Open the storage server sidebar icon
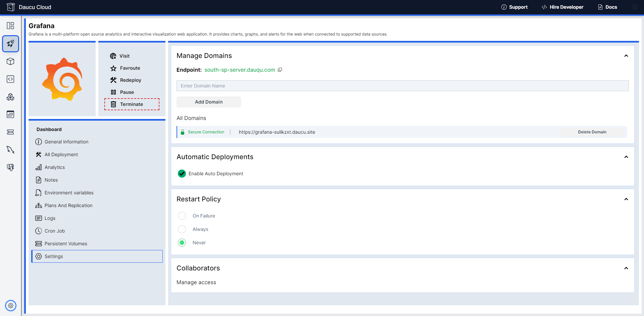 tap(10, 132)
